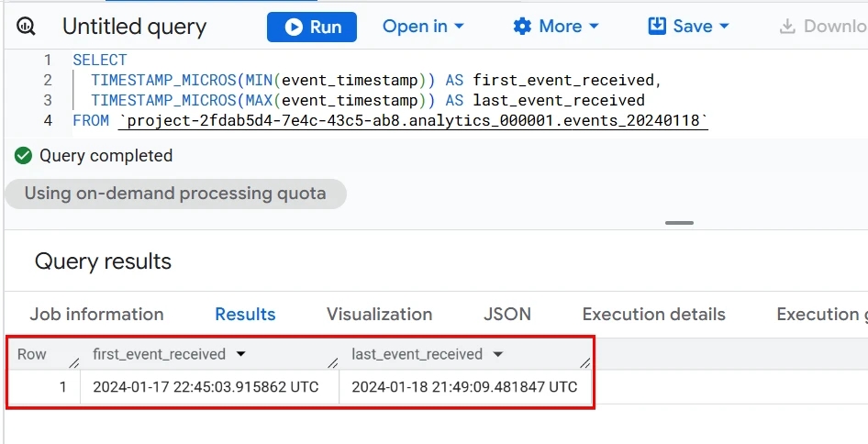Click the Query completed status text
This screenshot has width=868, height=444.
[106, 156]
